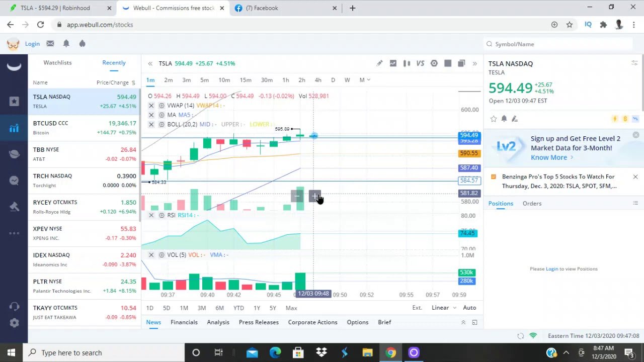Switch to the Watchlists tab
This screenshot has height=362, width=644.
[57, 63]
